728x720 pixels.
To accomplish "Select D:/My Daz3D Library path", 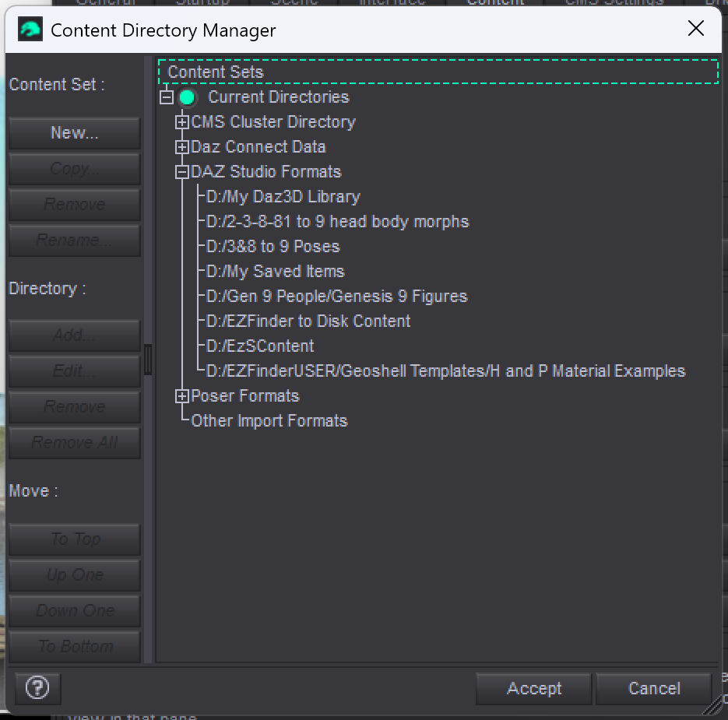I will click(x=283, y=197).
